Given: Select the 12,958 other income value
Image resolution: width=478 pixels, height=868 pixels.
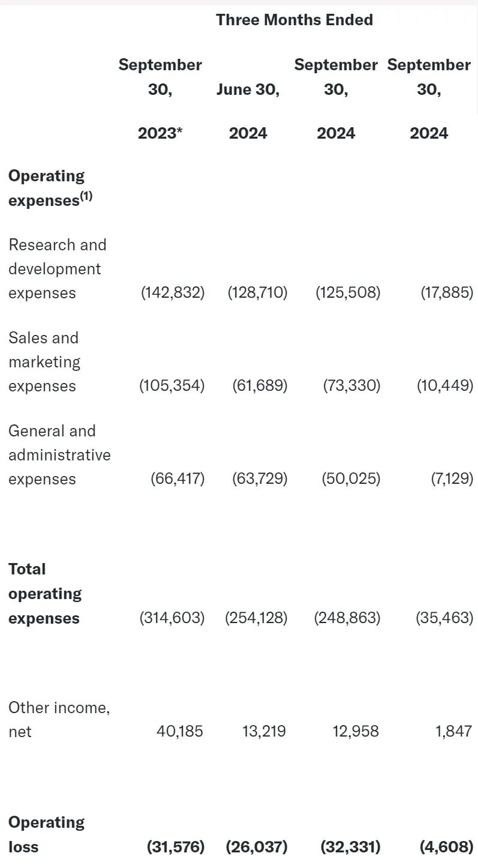Looking at the screenshot, I should 356,731.
